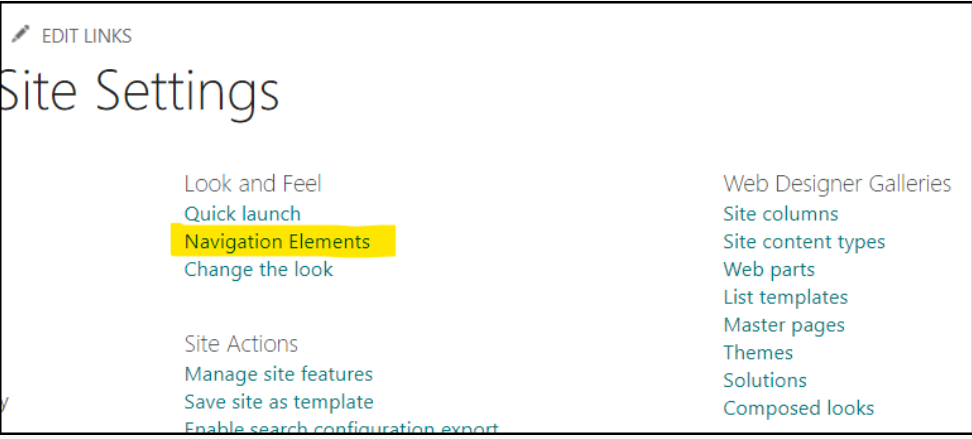The width and height of the screenshot is (972, 439).
Task: Click the Web Designer Galleries heading
Action: [x=837, y=184]
